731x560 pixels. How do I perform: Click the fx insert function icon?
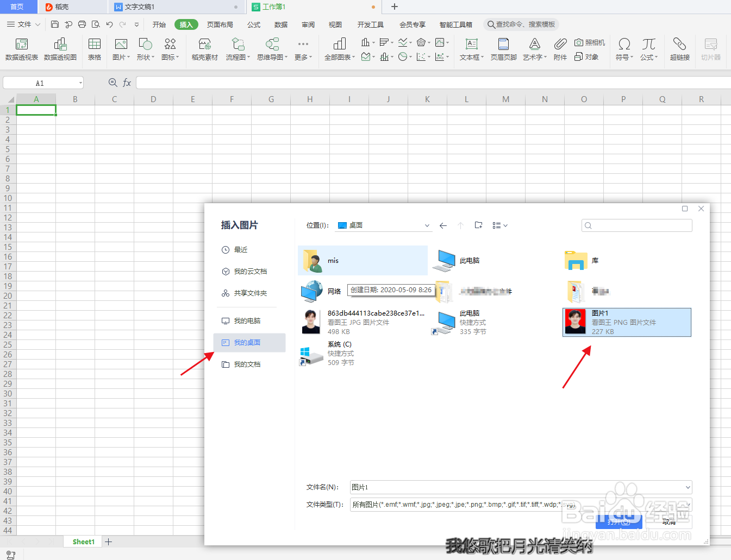[x=127, y=83]
